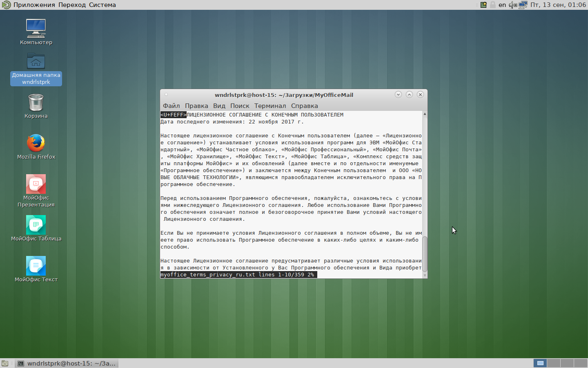The width and height of the screenshot is (588, 368).
Task: Click the heading 'ЛИЦЕНЗИОННОЕ СОГЛАШЕНИЕ С КОНЕЧНЫМ ПОЛЬЗОВАТЕЛЕМ'
Action: coord(265,115)
